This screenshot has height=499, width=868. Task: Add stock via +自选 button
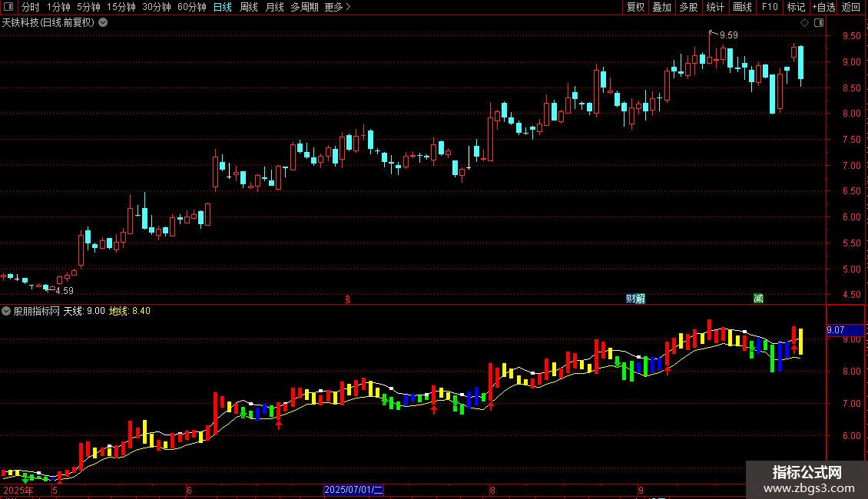[x=823, y=7]
